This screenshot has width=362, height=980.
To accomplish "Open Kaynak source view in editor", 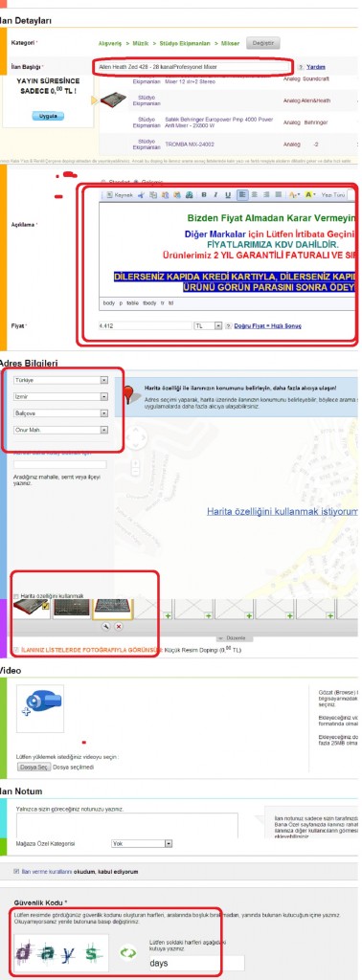I will click(x=120, y=195).
